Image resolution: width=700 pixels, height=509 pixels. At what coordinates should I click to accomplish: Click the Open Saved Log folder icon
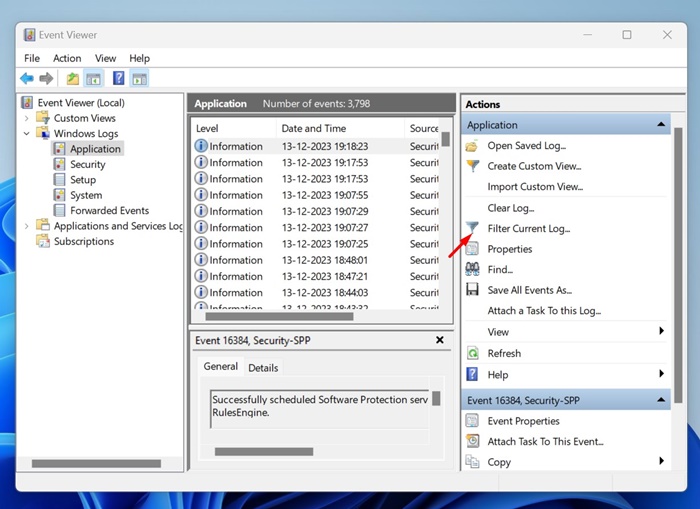(472, 146)
